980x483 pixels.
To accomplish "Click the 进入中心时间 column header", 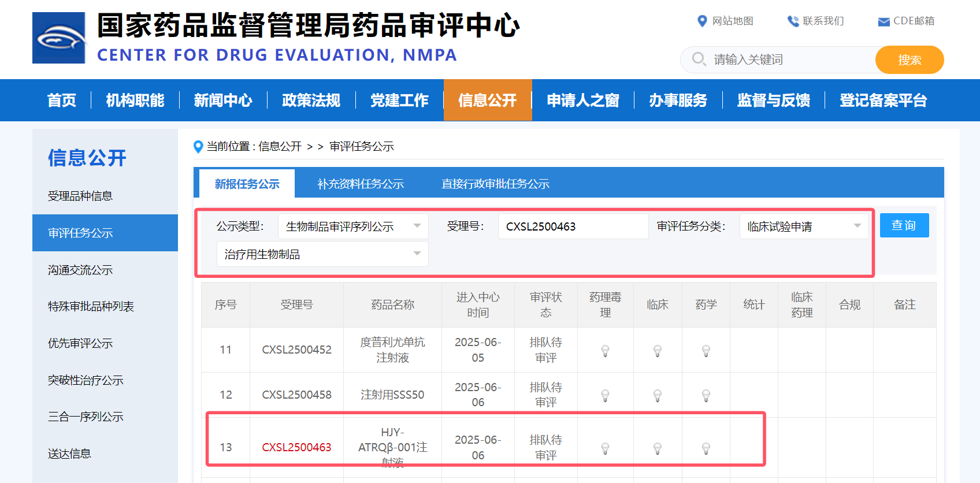I will [x=478, y=304].
